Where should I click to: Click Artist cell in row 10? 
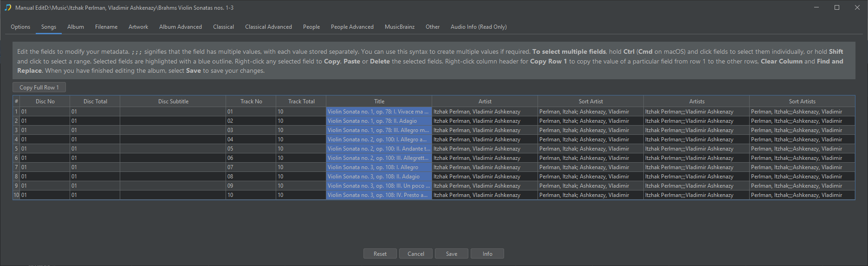coord(485,195)
